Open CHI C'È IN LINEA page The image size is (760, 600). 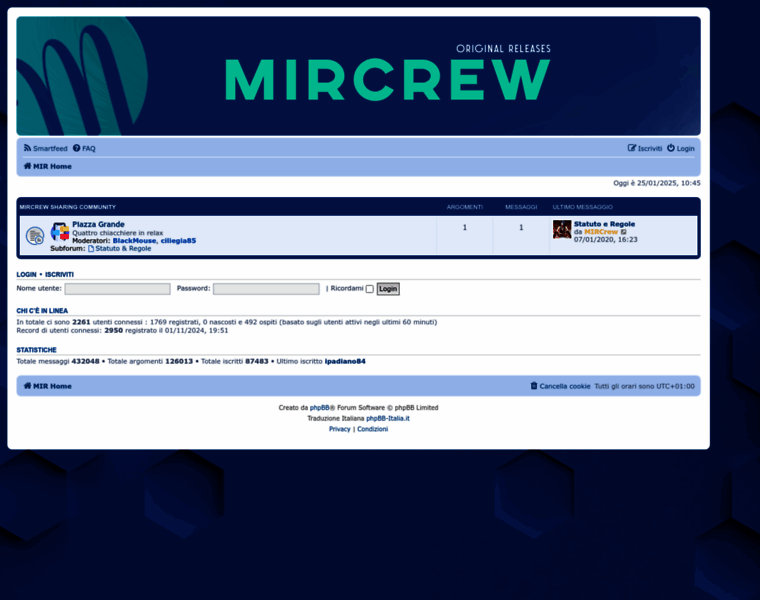[x=42, y=311]
